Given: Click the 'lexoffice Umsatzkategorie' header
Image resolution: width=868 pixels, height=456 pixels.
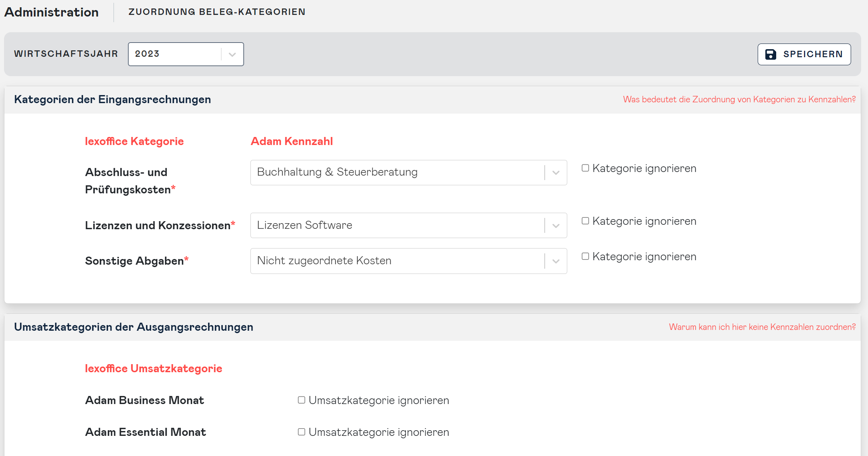Looking at the screenshot, I should click(153, 369).
